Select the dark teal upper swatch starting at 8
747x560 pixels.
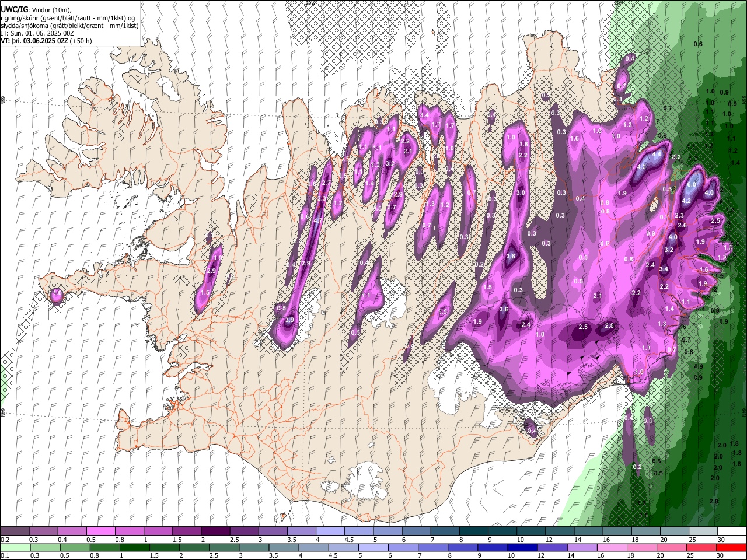click(x=473, y=531)
